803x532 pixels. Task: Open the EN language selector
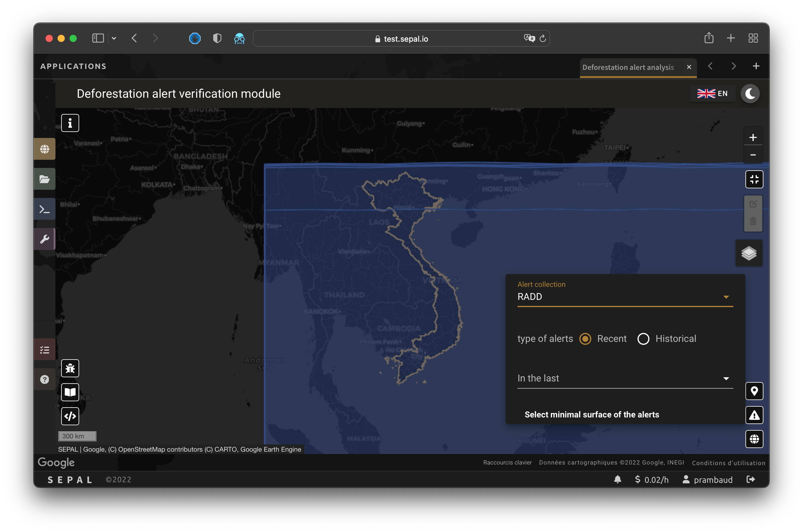(712, 94)
